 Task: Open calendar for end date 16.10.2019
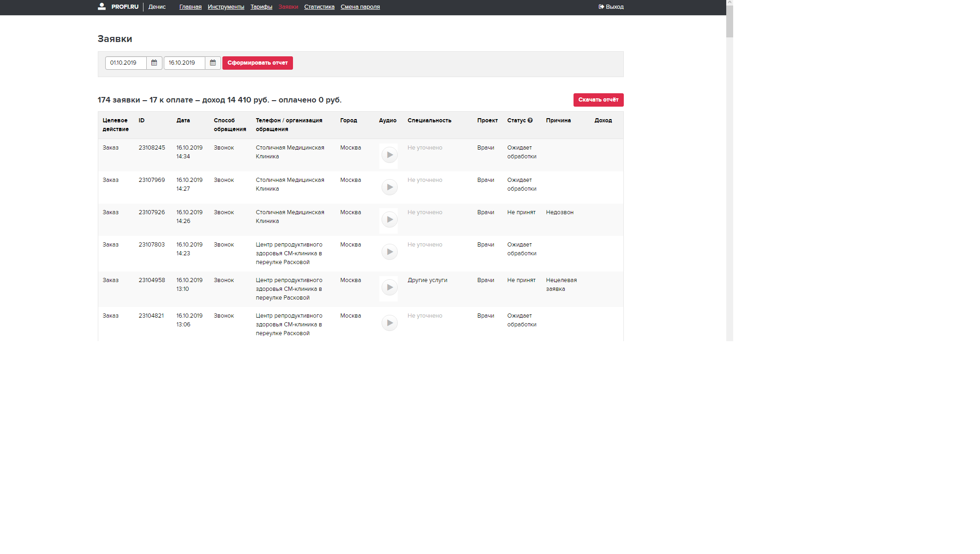point(213,63)
